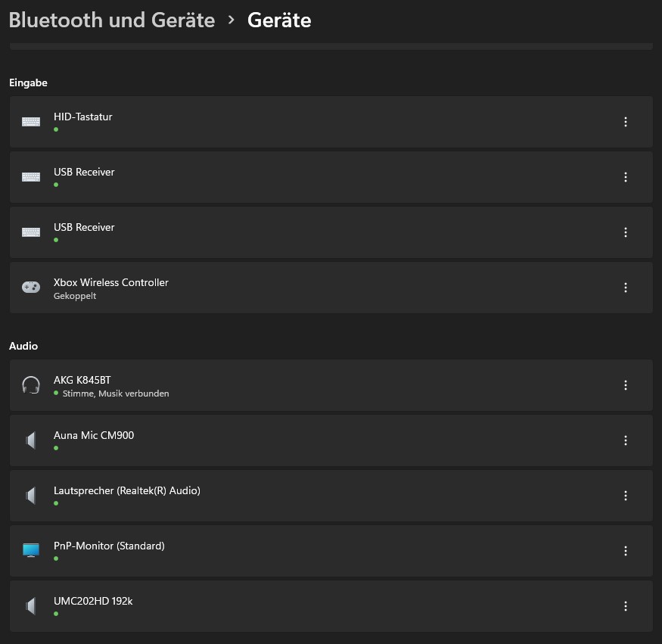Show more options for PnP-Monitor (Standard)
This screenshot has height=644, width=662.
point(626,551)
